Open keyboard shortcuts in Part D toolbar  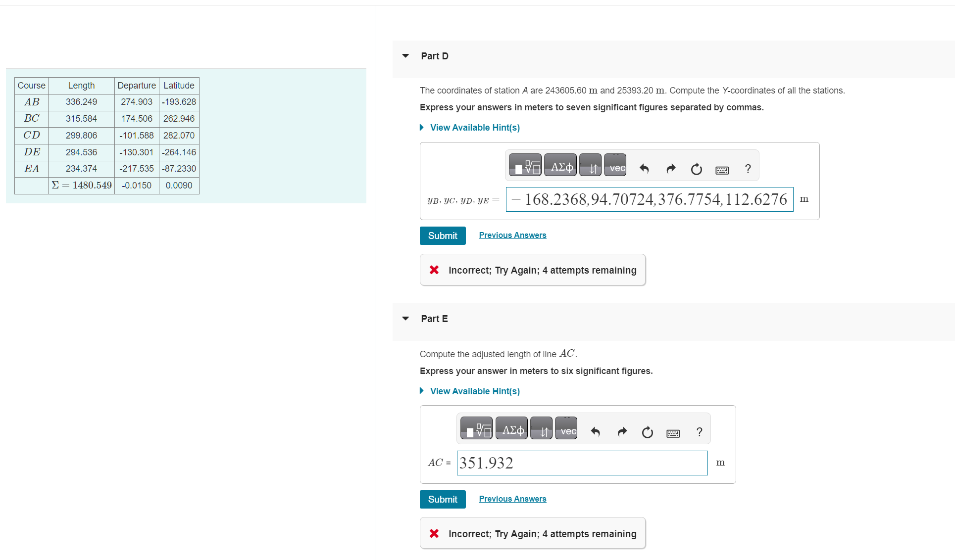point(722,170)
